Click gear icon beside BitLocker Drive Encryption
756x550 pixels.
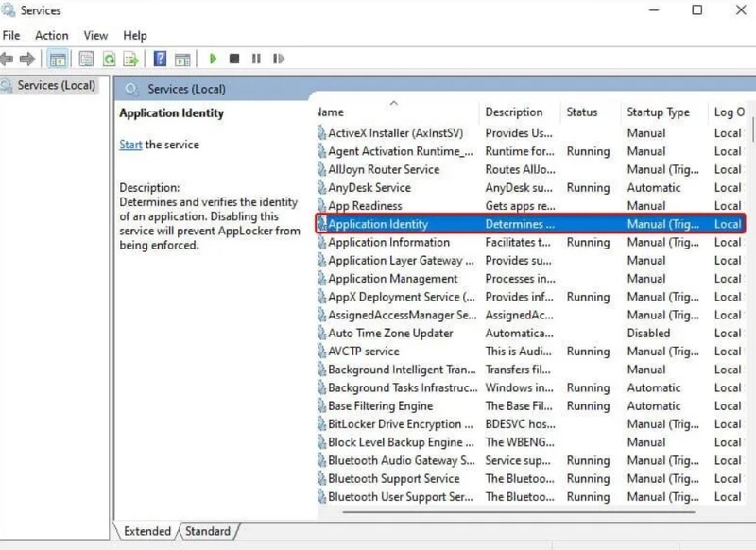click(x=321, y=424)
